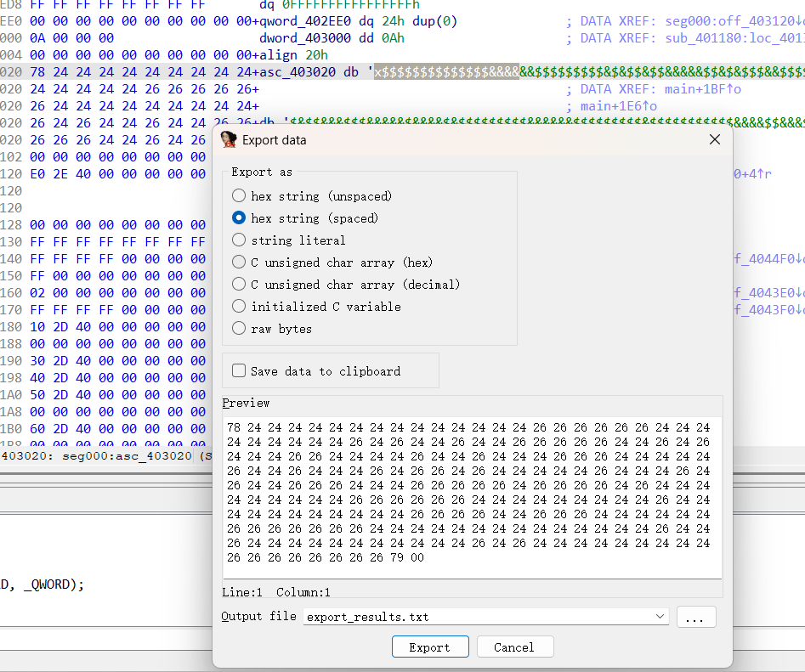
Task: Cancel the Export data dialog
Action: pyautogui.click(x=515, y=647)
